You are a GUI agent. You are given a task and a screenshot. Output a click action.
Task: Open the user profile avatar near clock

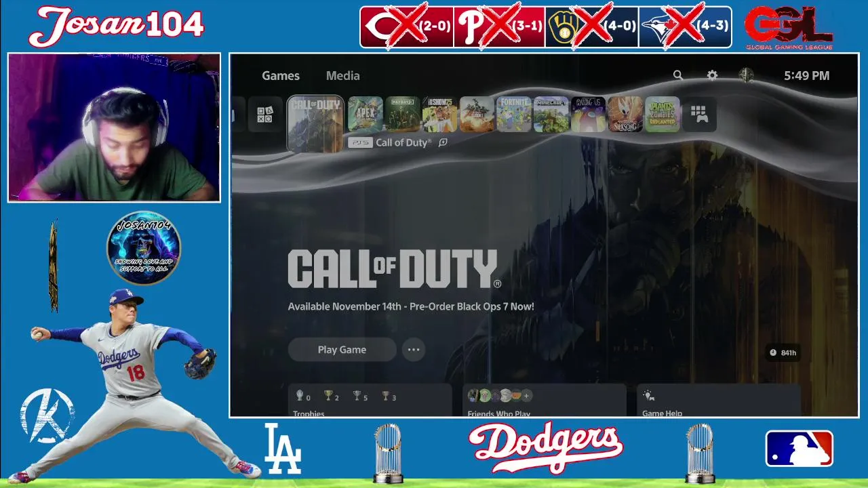point(746,75)
